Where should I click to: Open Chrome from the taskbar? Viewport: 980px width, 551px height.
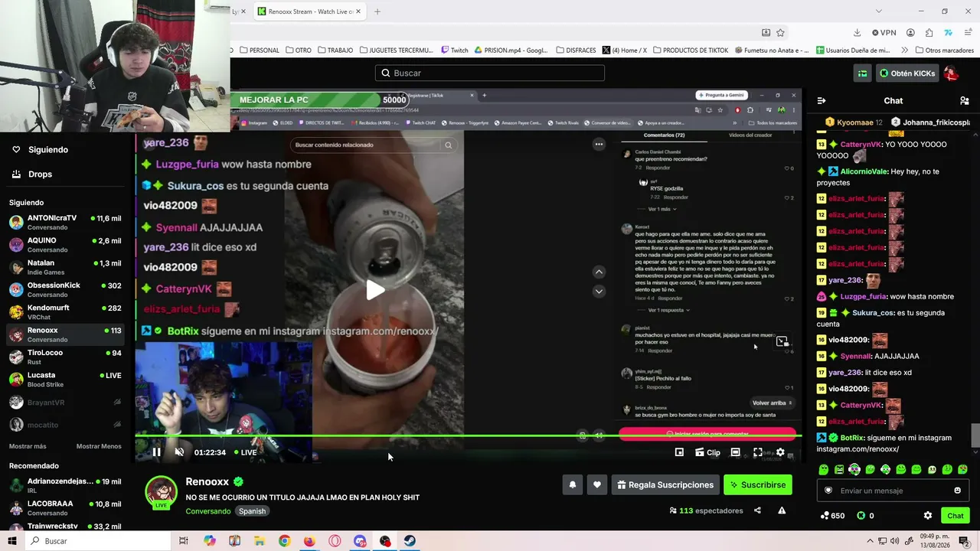point(284,541)
